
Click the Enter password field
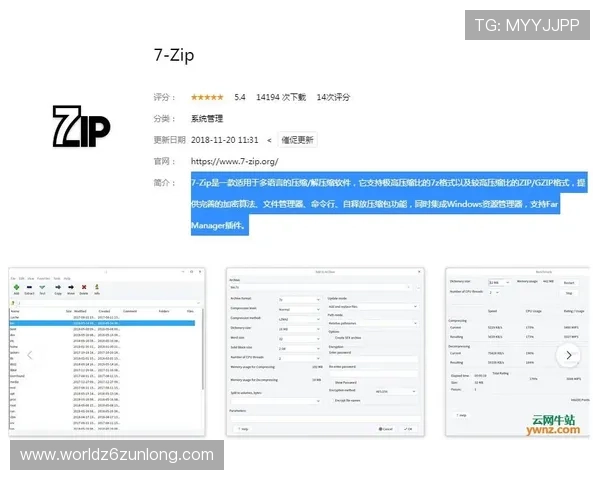coord(373,359)
